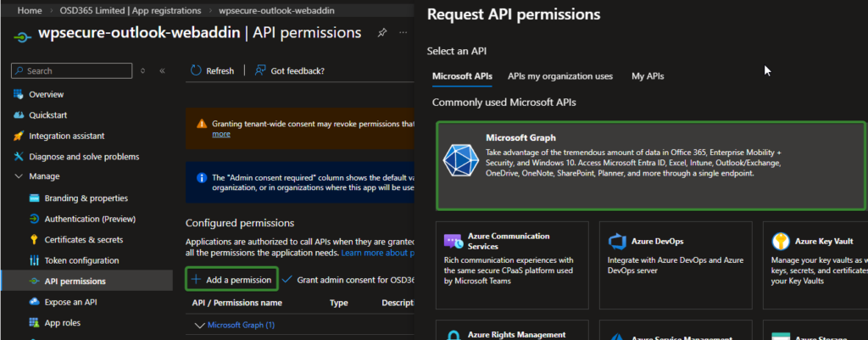Screen dimensions: 868x340
Task: Click the Microsoft Graph hexagon icon
Action: [462, 161]
